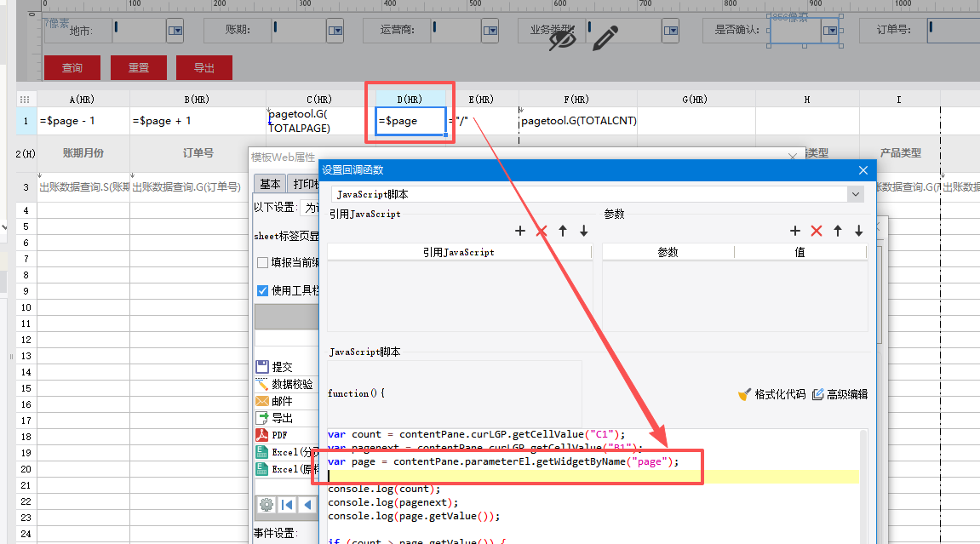Close the 设置回调函数 dialog

coord(863,170)
